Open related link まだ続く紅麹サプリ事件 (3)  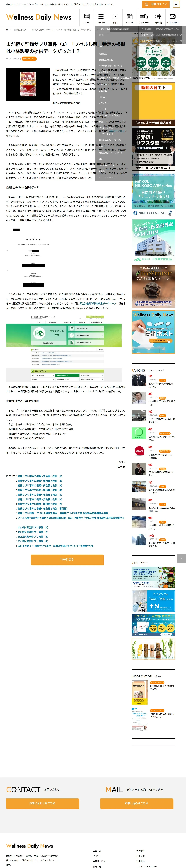click(33, 536)
